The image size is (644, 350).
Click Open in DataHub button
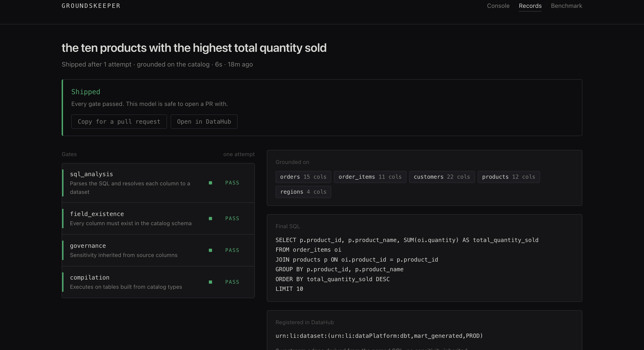[204, 122]
